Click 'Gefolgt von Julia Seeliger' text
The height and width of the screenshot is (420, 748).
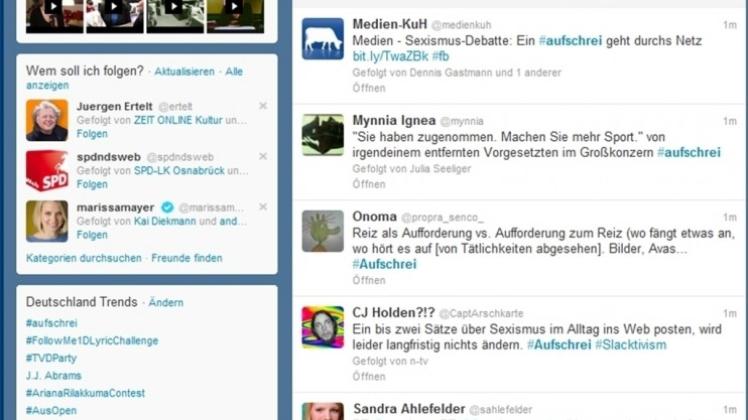coord(412,169)
